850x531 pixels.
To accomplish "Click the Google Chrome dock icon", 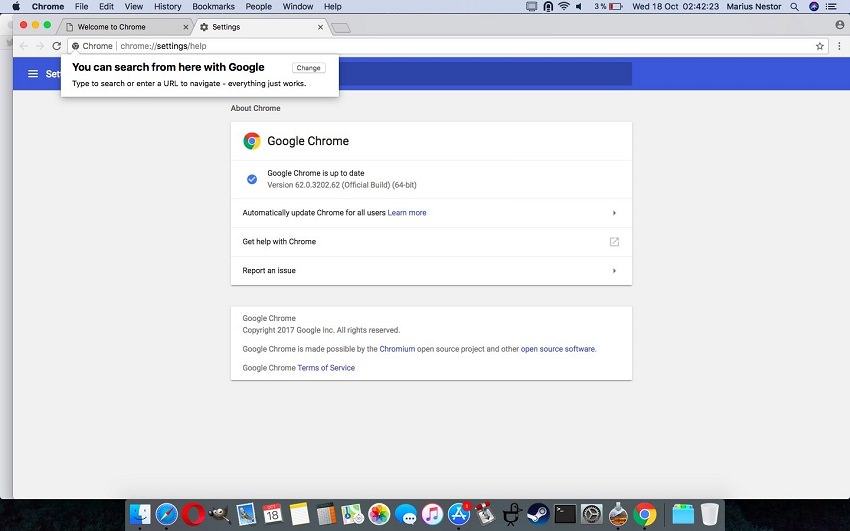I will click(x=645, y=514).
